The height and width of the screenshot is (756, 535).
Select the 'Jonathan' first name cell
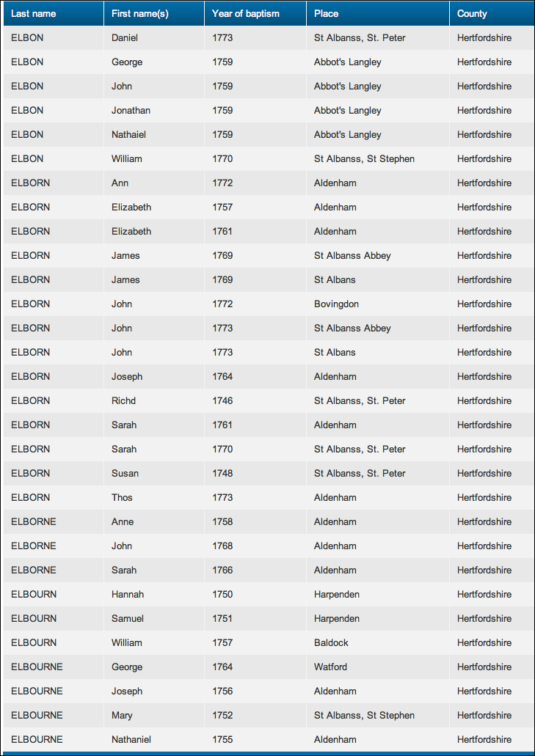131,111
